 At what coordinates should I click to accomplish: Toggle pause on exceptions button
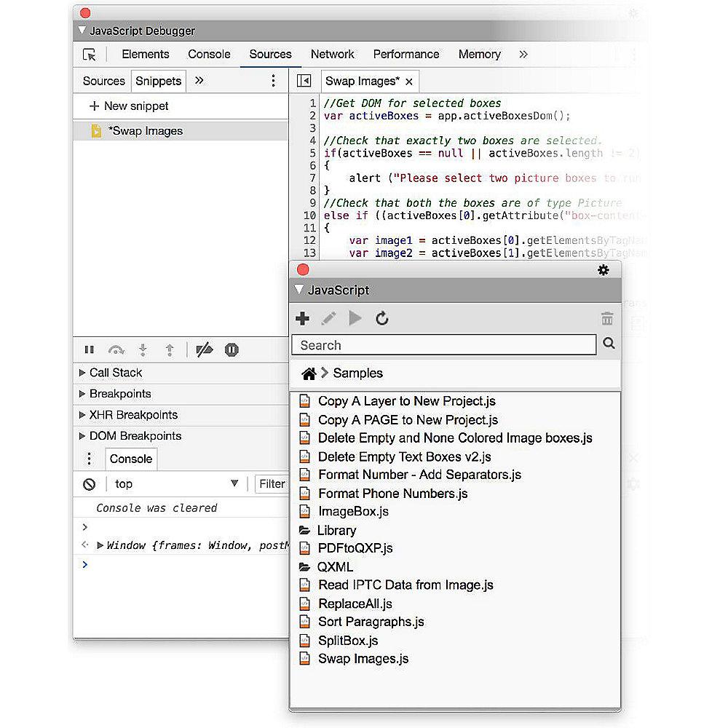(x=232, y=350)
